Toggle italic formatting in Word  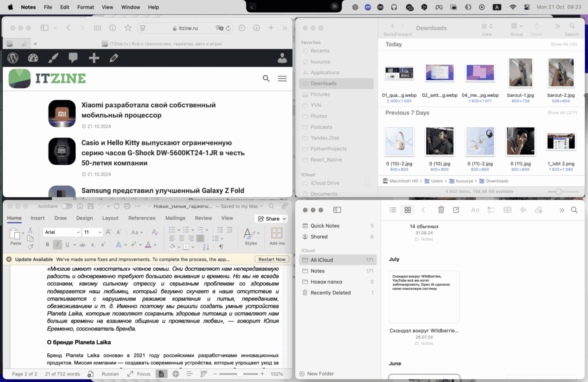[x=57, y=244]
